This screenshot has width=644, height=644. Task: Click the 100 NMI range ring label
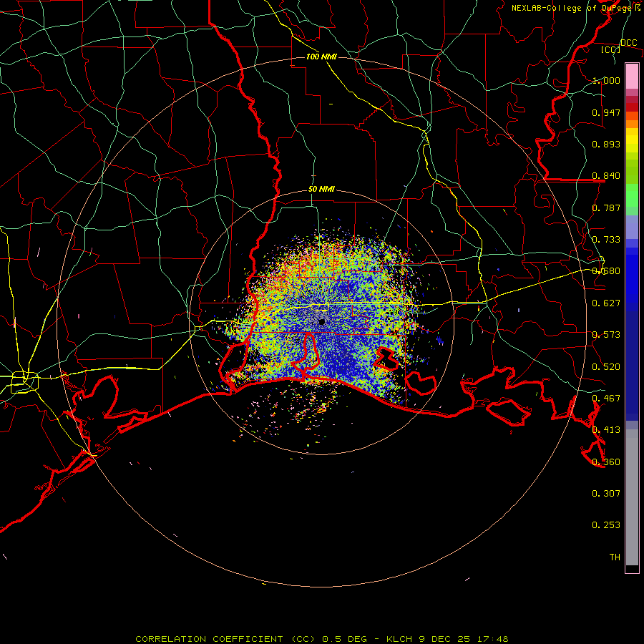321,57
